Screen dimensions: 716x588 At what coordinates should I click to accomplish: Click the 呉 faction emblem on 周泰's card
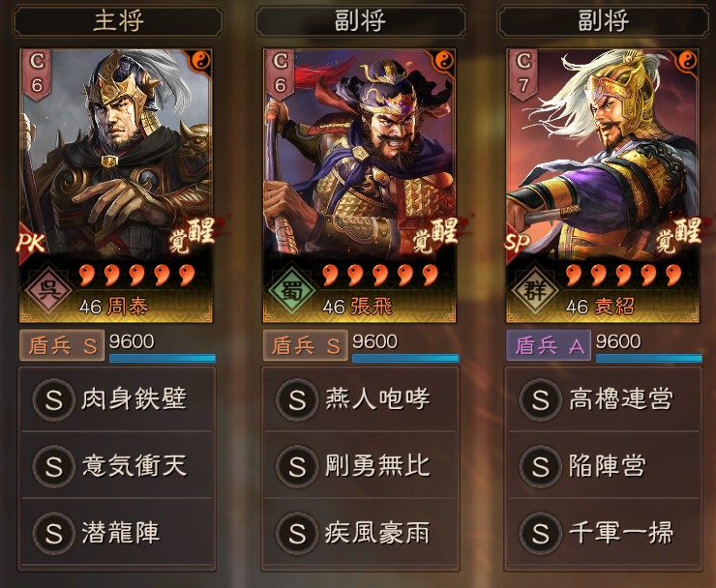[x=48, y=289]
